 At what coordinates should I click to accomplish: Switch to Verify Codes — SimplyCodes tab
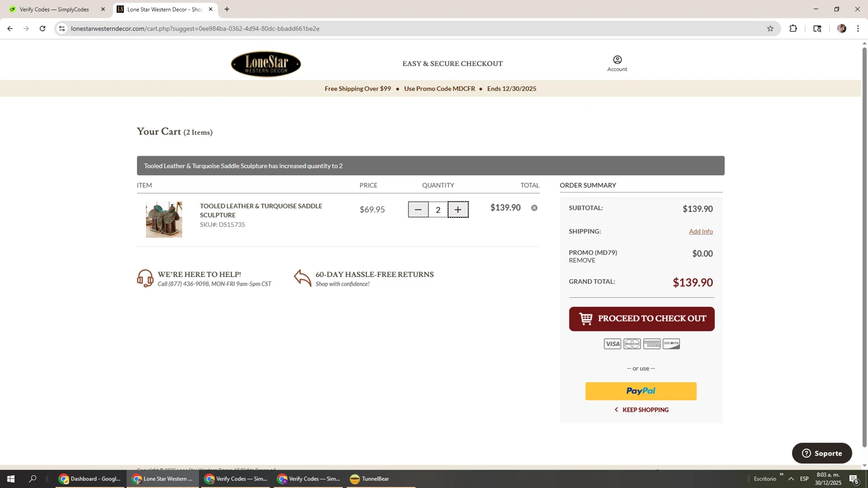(x=54, y=9)
